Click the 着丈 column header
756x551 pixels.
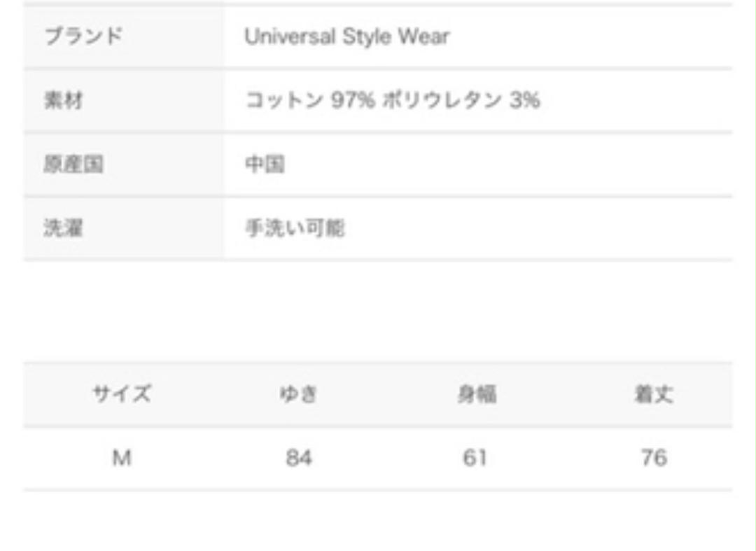pyautogui.click(x=653, y=394)
